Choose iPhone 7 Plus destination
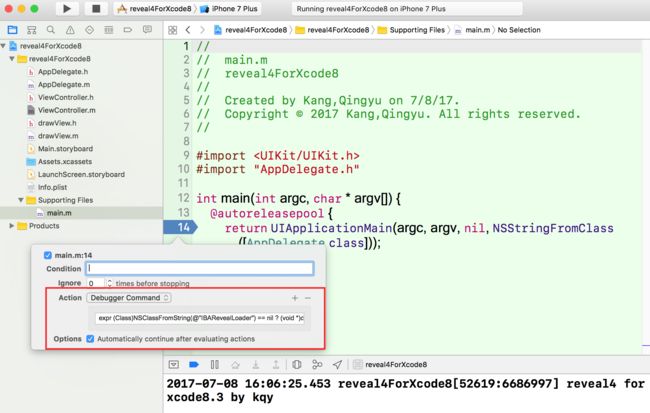The image size is (650, 413). coord(229,9)
